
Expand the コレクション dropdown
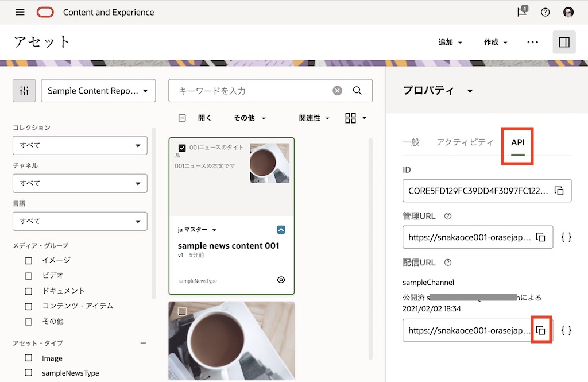(x=80, y=145)
